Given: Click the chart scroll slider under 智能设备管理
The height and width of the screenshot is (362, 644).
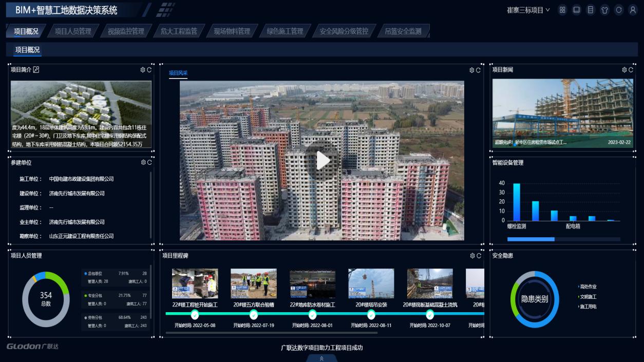Looking at the screenshot, I should tap(531, 239).
